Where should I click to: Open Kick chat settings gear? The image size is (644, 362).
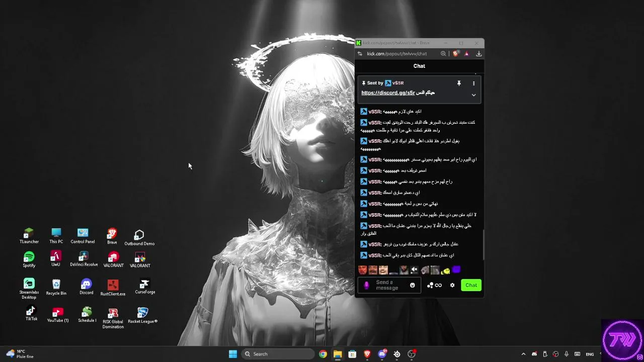[452, 285]
